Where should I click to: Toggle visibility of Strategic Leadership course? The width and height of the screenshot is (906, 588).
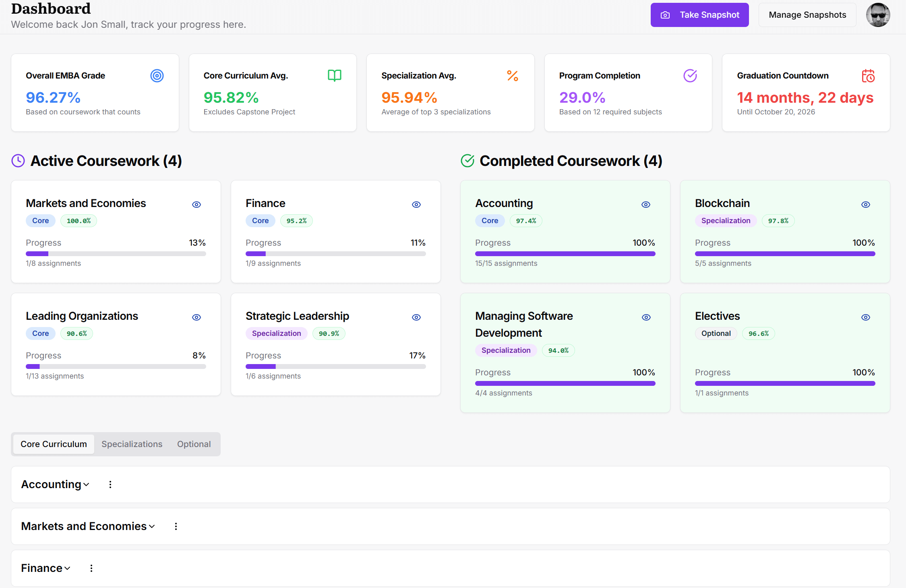point(416,317)
